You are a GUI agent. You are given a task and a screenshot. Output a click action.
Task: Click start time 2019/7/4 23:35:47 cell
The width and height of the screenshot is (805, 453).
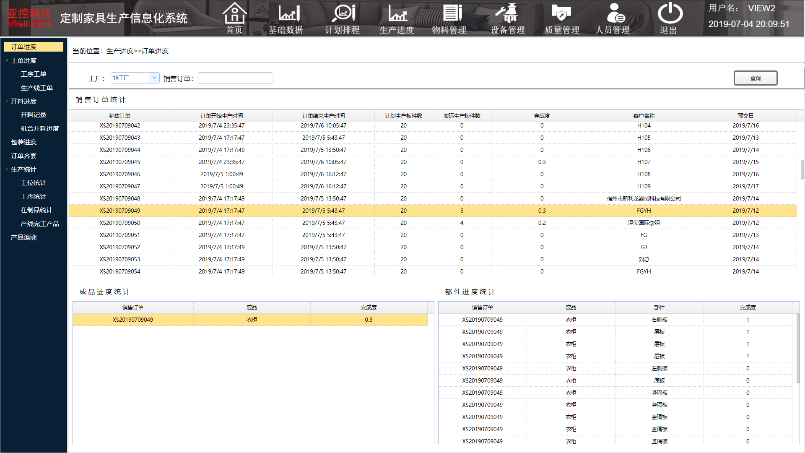click(222, 125)
